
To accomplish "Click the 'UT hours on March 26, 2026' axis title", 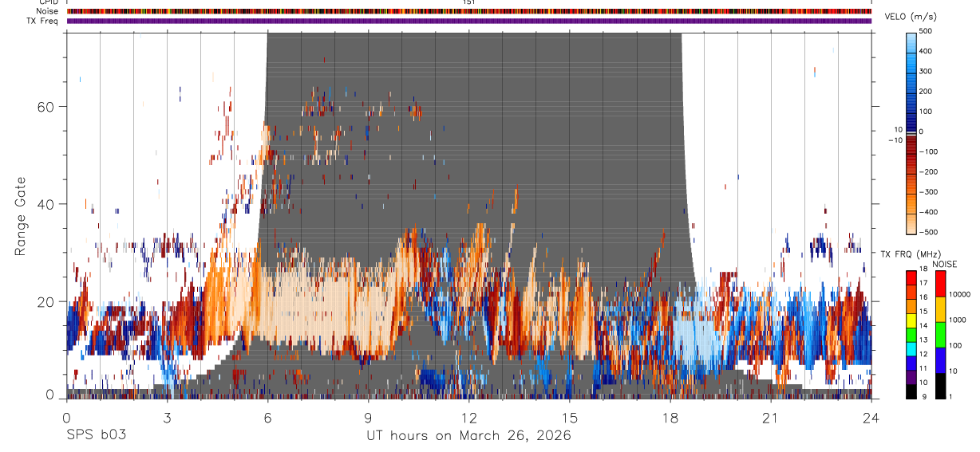I will pyautogui.click(x=468, y=436).
